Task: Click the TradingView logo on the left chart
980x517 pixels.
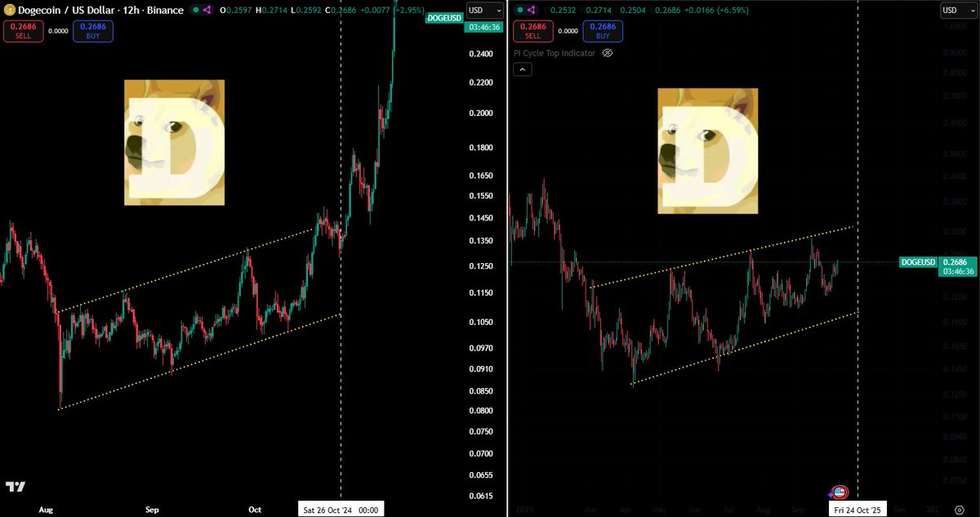Action: point(15,487)
